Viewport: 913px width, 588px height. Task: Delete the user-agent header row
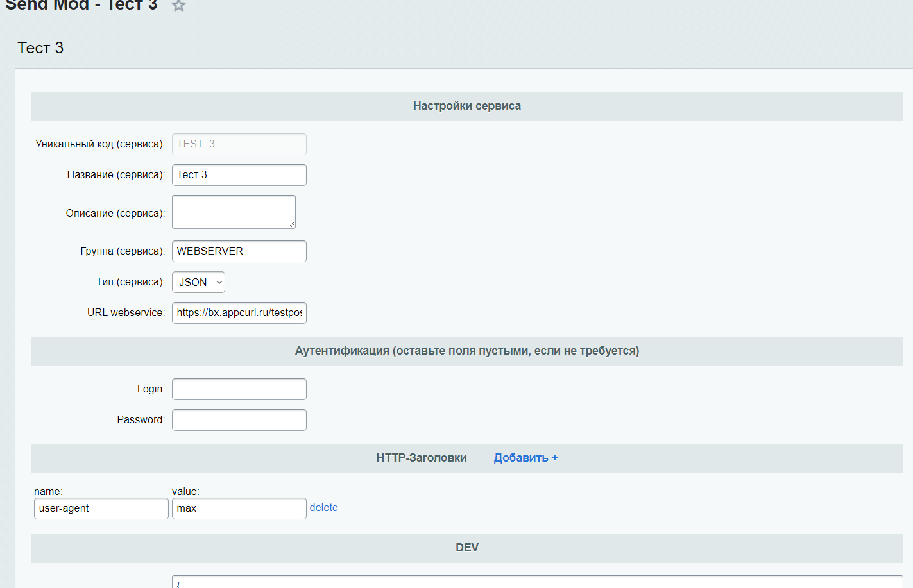point(323,508)
